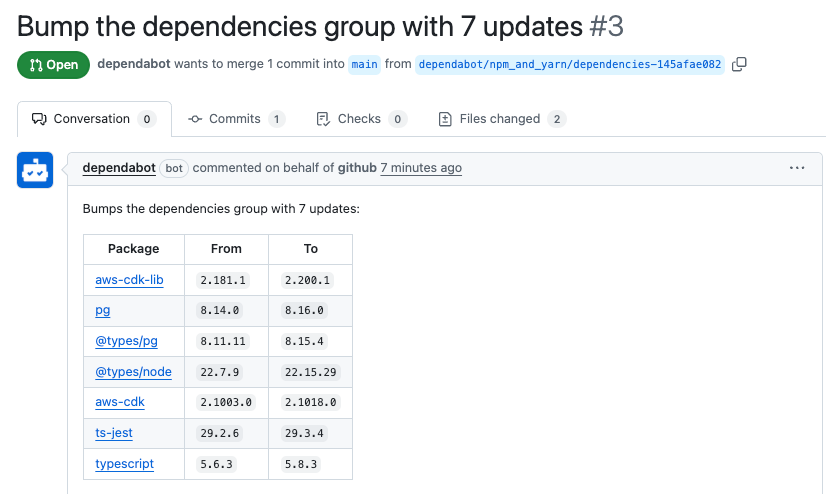
Task: Click version 5.8.3 for typescript
Action: click(301, 465)
